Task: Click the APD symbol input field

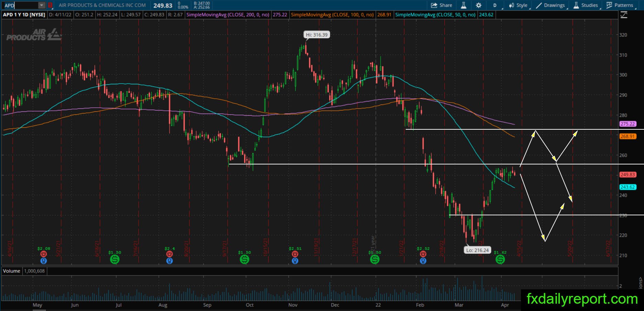Action: [x=20, y=5]
